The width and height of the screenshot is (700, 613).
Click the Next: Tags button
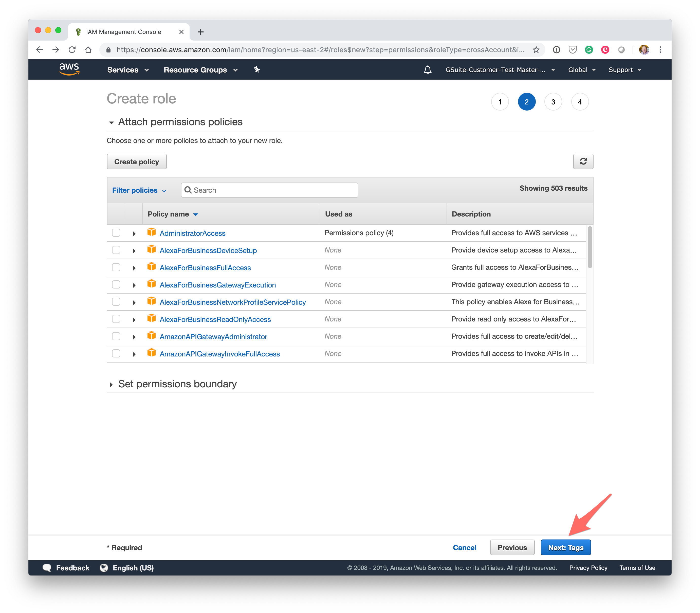click(566, 547)
